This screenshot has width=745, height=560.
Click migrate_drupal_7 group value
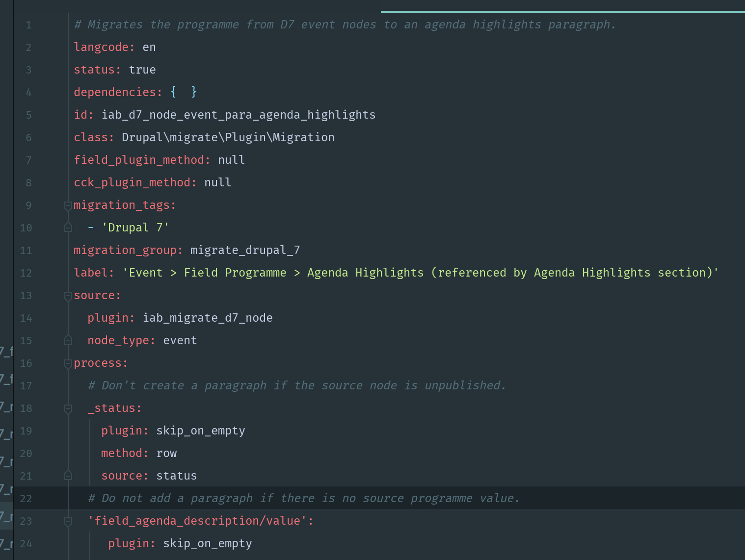point(245,250)
